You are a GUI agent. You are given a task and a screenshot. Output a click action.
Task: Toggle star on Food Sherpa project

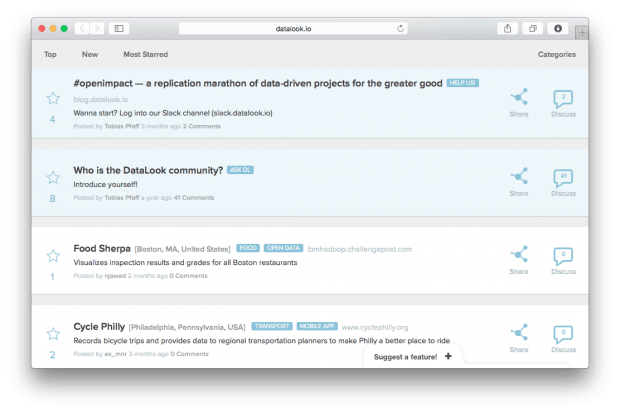click(53, 255)
